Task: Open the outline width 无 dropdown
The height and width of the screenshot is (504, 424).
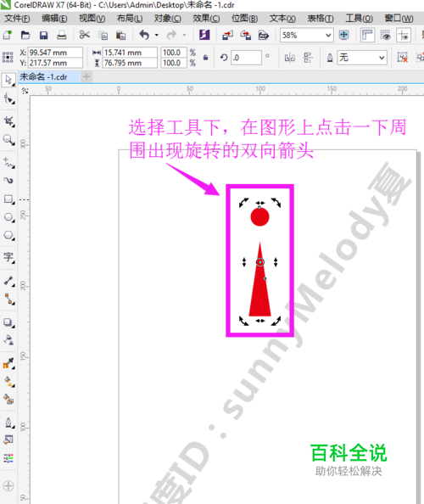Action: click(382, 58)
